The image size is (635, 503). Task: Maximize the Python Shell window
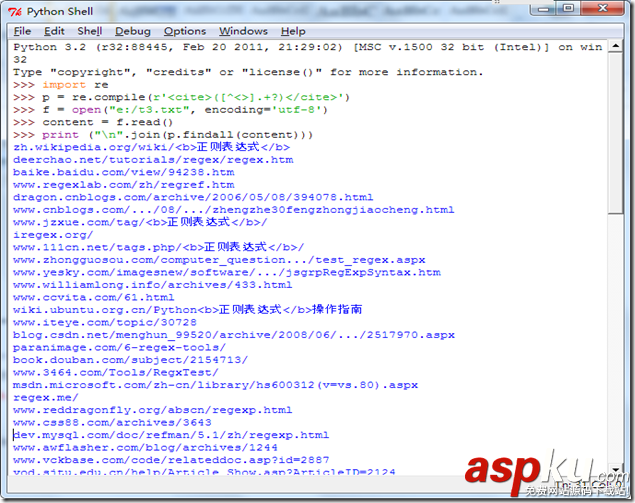click(568, 9)
